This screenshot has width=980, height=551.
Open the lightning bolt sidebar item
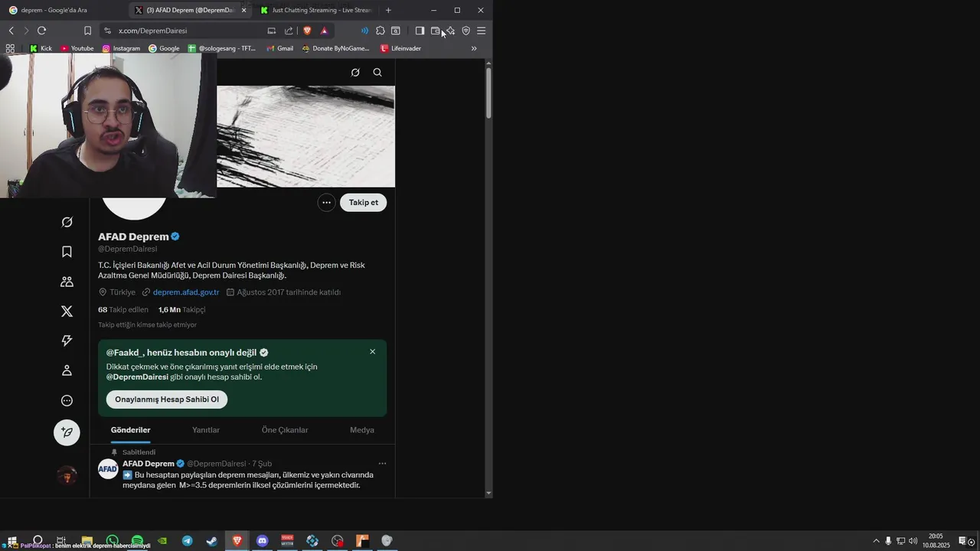tap(67, 341)
